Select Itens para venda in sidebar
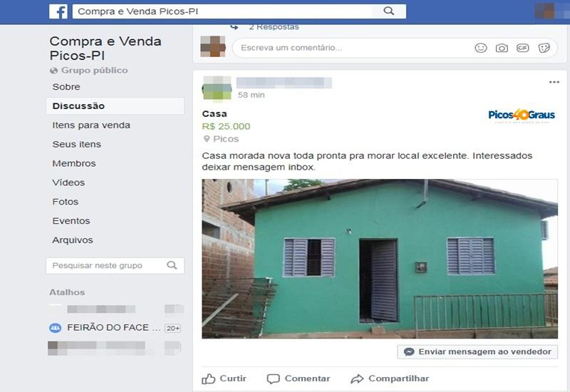This screenshot has width=570, height=392. pos(91,125)
